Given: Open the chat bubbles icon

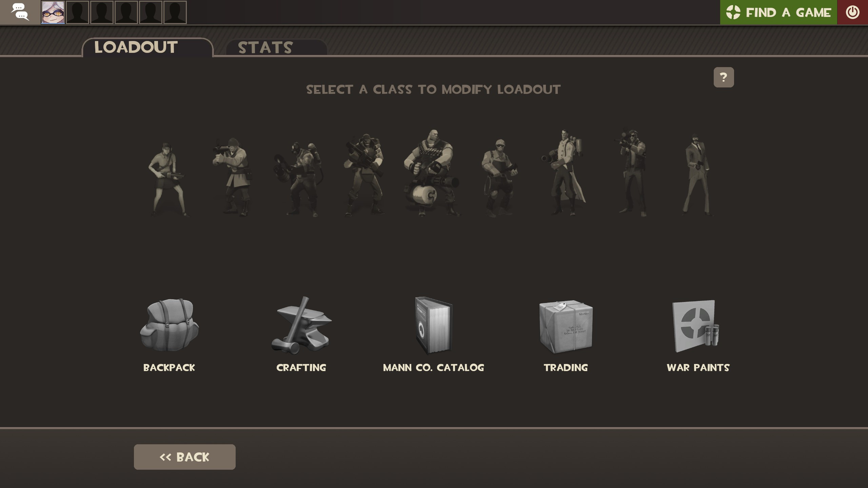Looking at the screenshot, I should tap(20, 12).
